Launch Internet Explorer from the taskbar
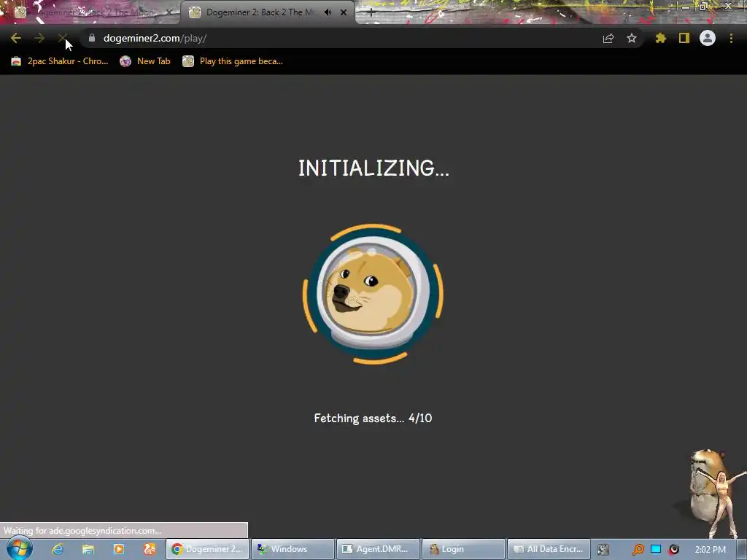The image size is (747, 560). tap(58, 549)
